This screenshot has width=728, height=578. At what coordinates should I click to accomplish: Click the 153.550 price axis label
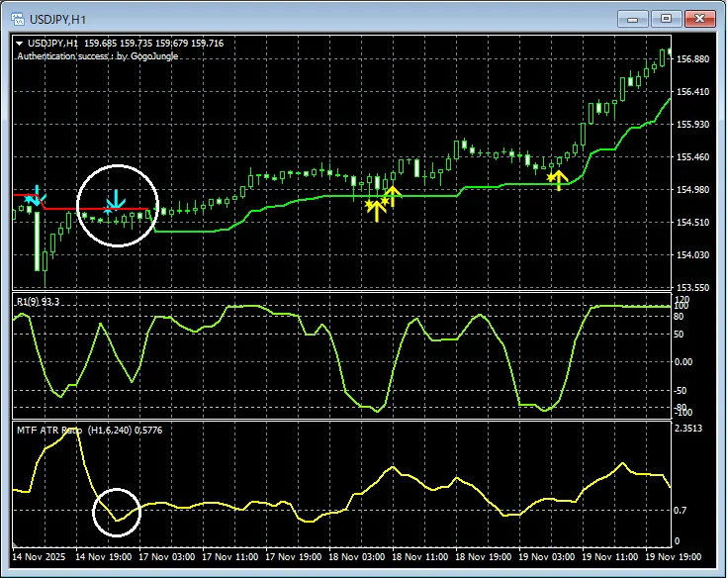tap(692, 288)
